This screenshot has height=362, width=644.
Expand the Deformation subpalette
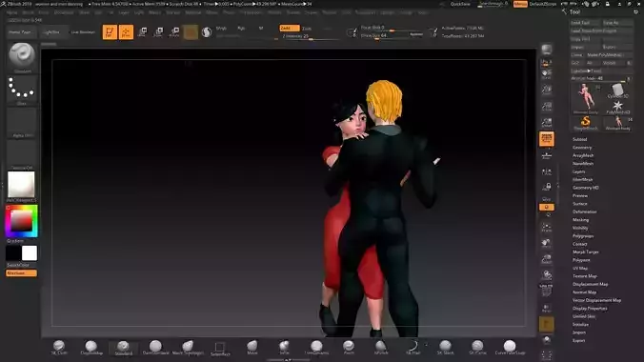tap(584, 211)
